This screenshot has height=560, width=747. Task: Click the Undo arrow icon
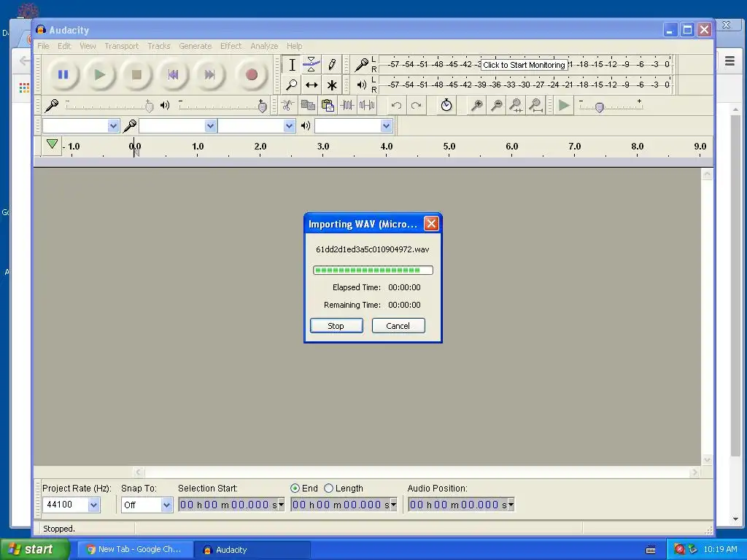(x=396, y=105)
